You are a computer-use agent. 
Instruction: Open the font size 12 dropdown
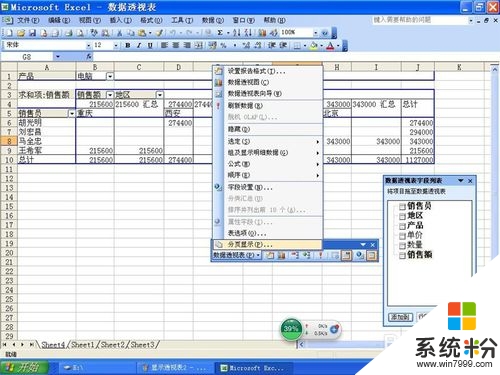[x=116, y=45]
